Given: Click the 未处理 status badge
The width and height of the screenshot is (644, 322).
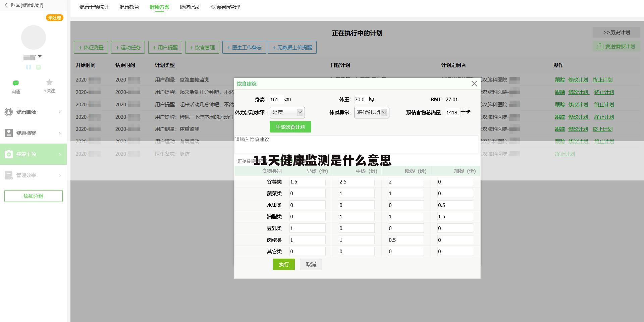Looking at the screenshot, I should click(54, 18).
